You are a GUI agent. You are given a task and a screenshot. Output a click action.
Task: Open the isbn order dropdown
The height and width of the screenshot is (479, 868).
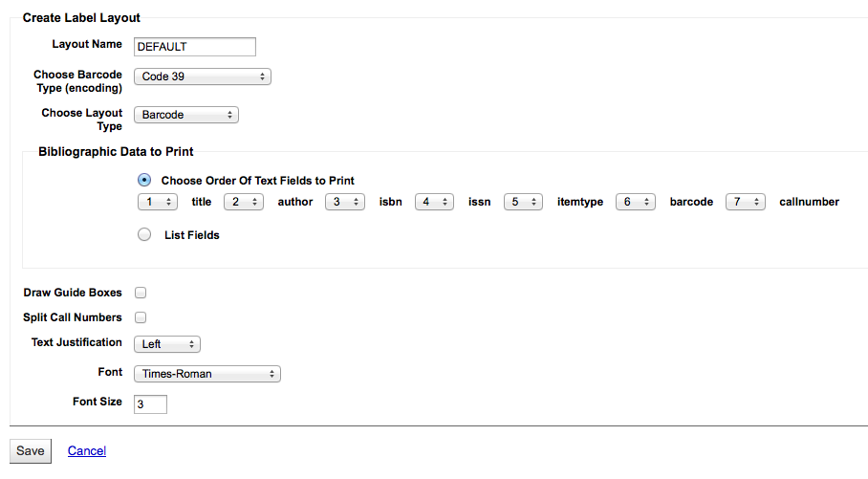[345, 202]
